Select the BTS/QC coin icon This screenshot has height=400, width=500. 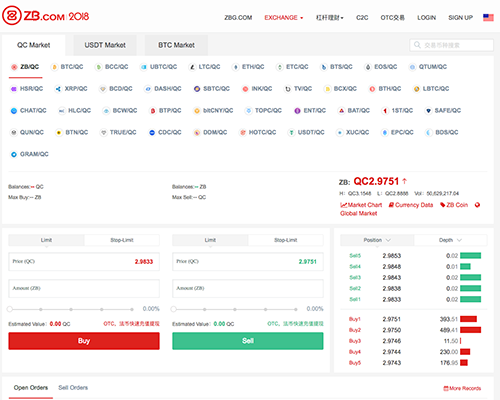pyautogui.click(x=324, y=67)
